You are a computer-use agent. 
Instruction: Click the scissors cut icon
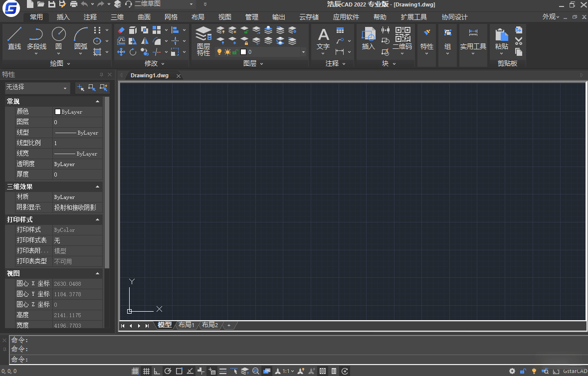click(519, 41)
